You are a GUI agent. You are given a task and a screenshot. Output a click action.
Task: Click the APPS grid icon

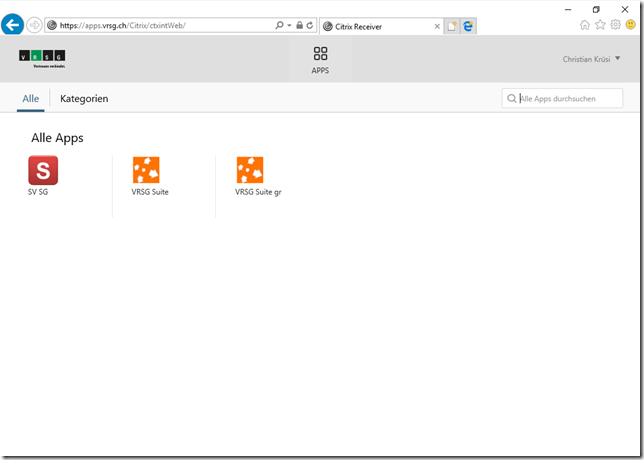(320, 54)
